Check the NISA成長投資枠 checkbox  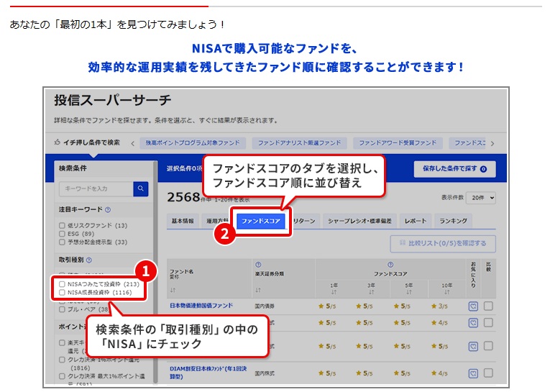[63, 293]
